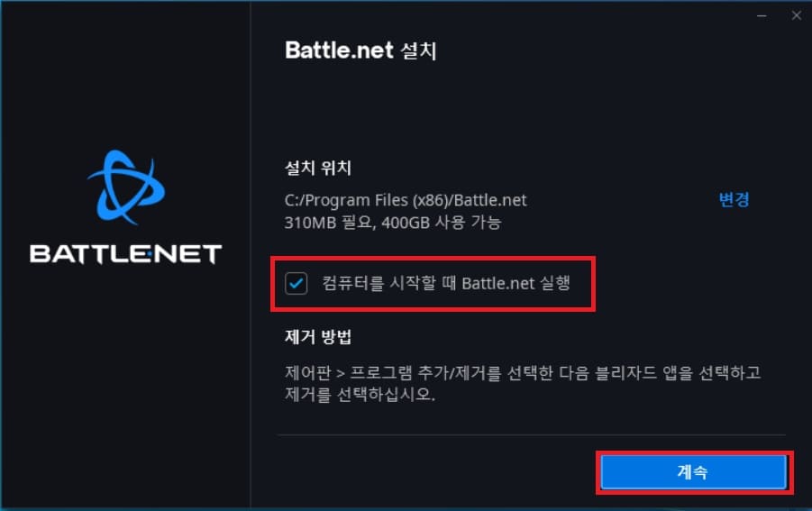Open the 변경 link to change install location
Viewport: 812px width, 511px height.
[734, 199]
